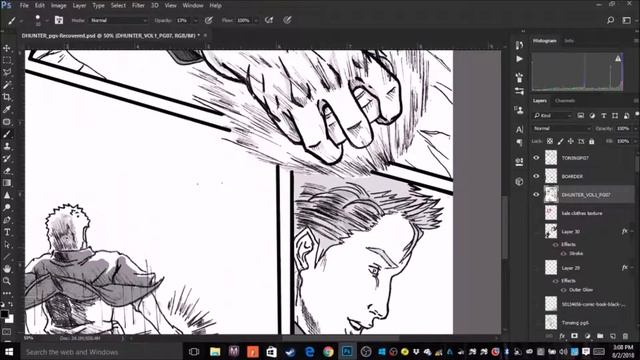Toggle lock all padlock icon
This screenshot has height=360, width=640.
[592, 141]
